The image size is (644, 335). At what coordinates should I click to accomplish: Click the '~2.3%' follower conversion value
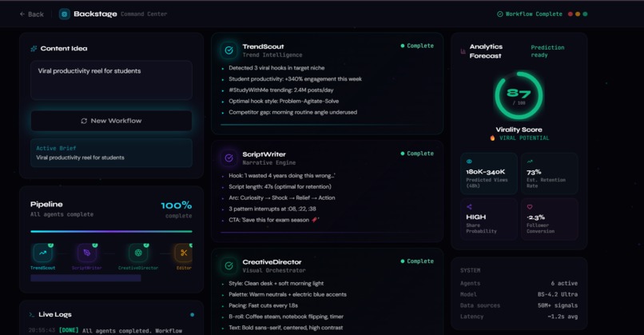[x=535, y=217]
